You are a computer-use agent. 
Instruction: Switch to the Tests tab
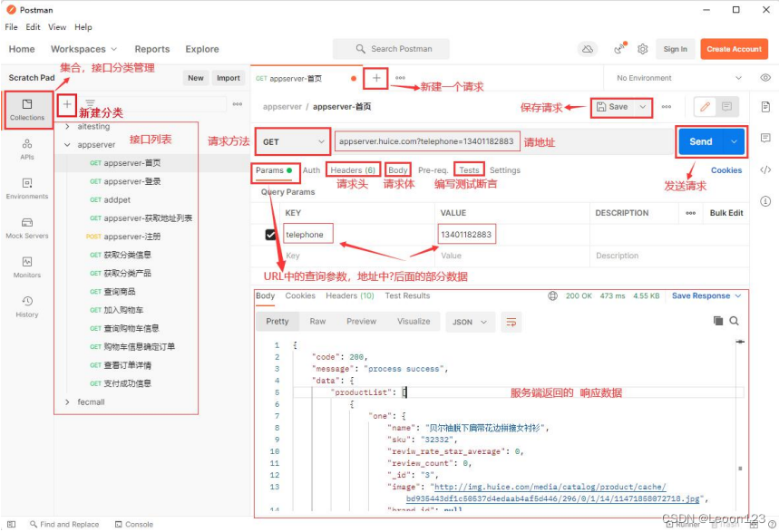(x=469, y=169)
